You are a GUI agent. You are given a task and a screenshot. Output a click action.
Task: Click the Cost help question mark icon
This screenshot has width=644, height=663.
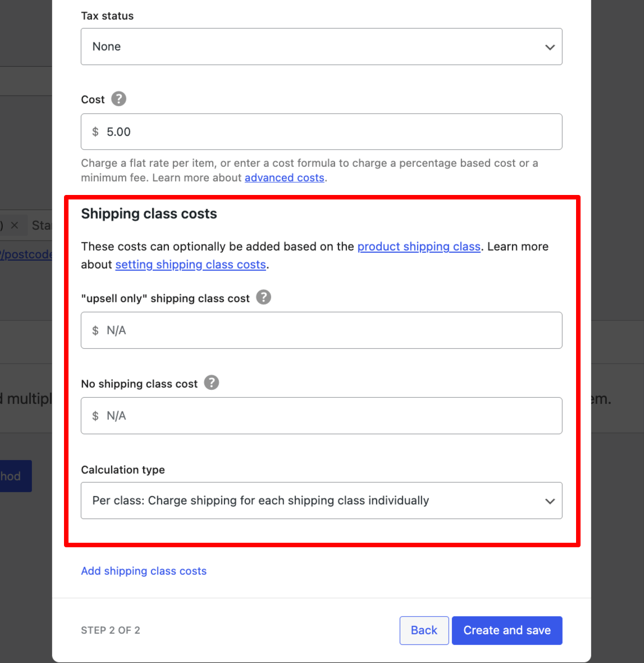[x=118, y=99]
